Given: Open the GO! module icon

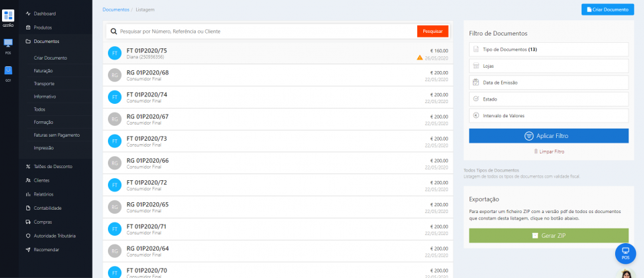Looking at the screenshot, I should point(8,72).
